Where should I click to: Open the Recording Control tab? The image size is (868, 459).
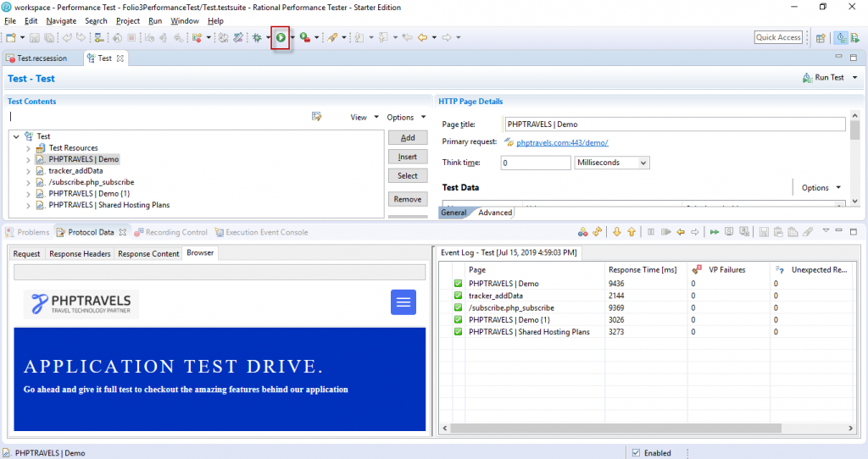point(171,232)
